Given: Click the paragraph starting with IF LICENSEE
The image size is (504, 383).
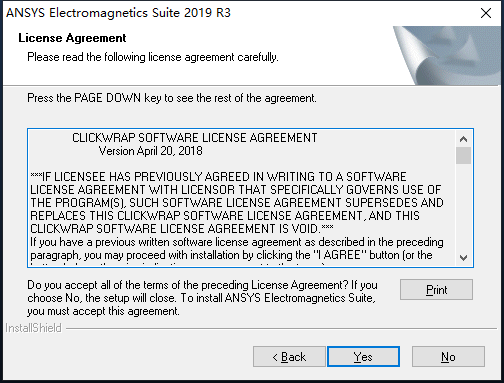Looking at the screenshot, I should coord(237,202).
